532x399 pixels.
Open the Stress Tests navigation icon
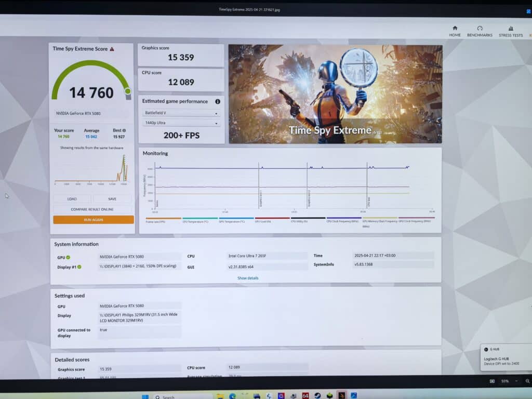(x=511, y=28)
